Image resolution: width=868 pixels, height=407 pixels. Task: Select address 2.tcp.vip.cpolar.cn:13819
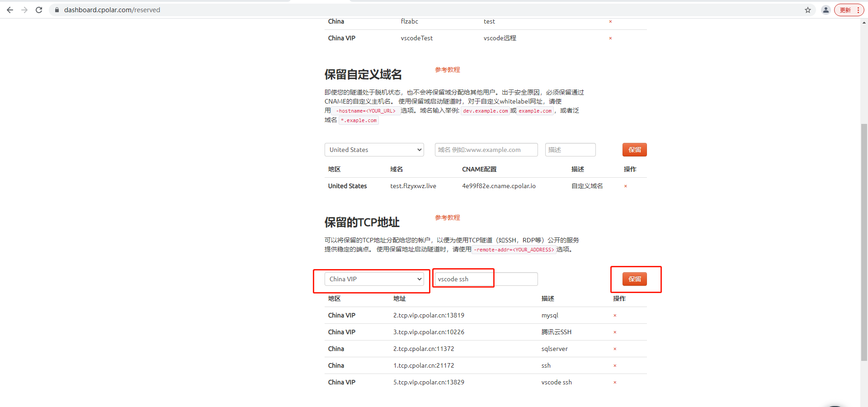pyautogui.click(x=429, y=315)
